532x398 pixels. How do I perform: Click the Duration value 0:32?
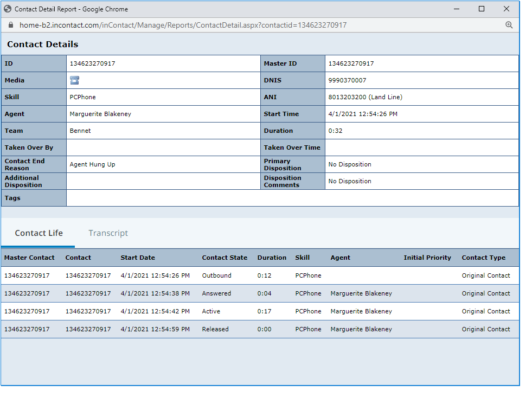tap(335, 131)
